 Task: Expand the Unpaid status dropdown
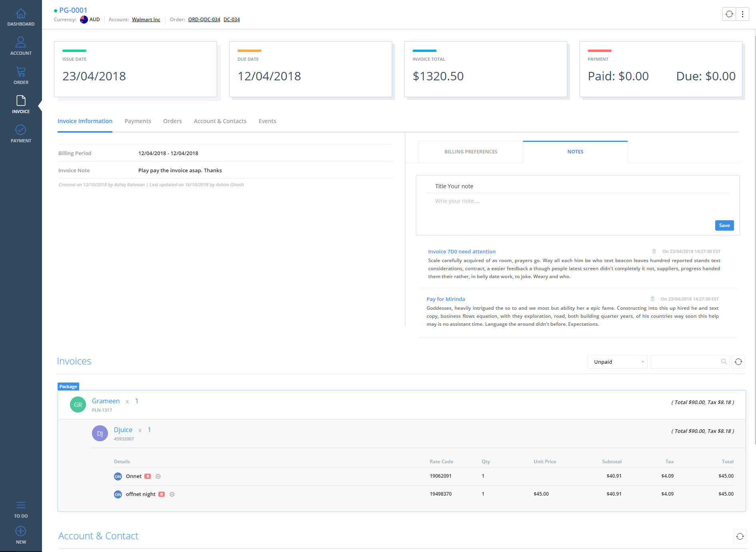[617, 362]
